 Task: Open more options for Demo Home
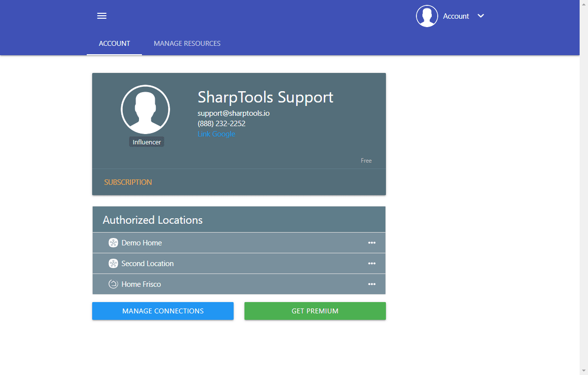coord(372,242)
